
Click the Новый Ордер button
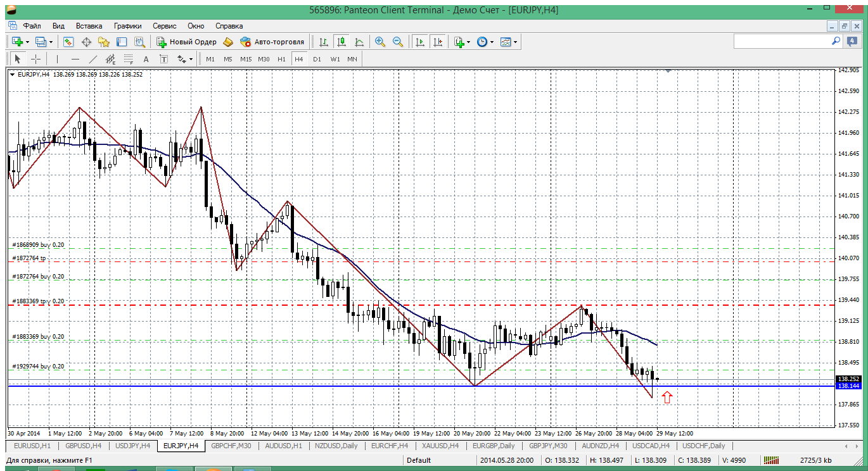[186, 42]
